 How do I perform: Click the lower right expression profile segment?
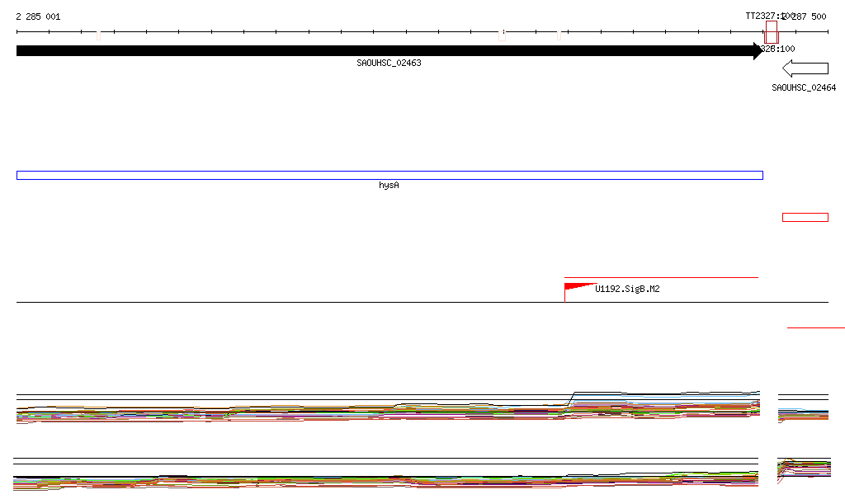[x=803, y=470]
